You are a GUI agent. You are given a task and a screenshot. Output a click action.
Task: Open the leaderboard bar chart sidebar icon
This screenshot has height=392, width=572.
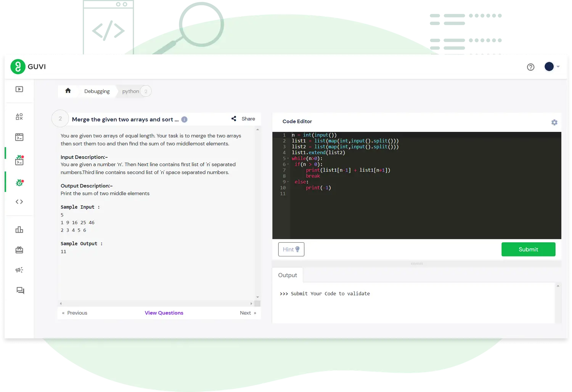(x=19, y=230)
